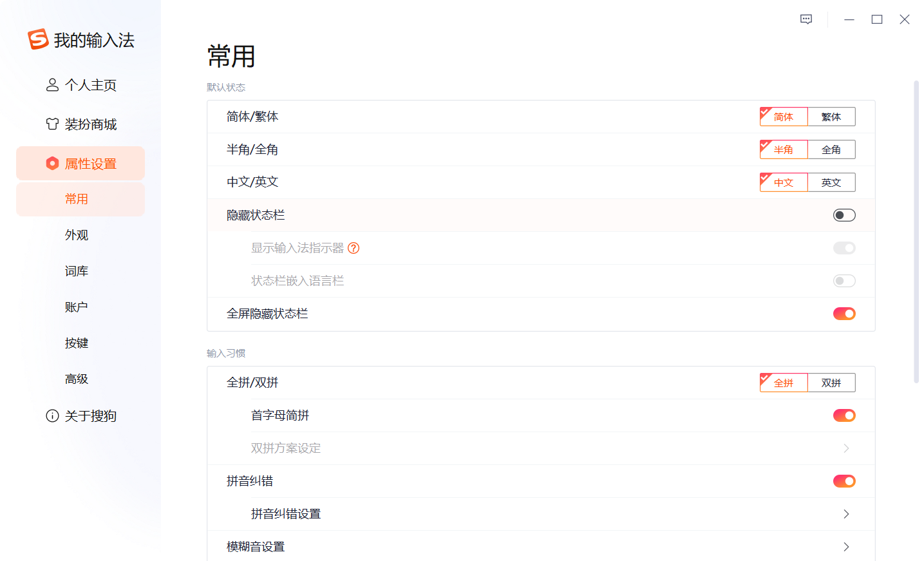Click 我的输入法 title text
The image size is (924, 561).
(x=94, y=40)
